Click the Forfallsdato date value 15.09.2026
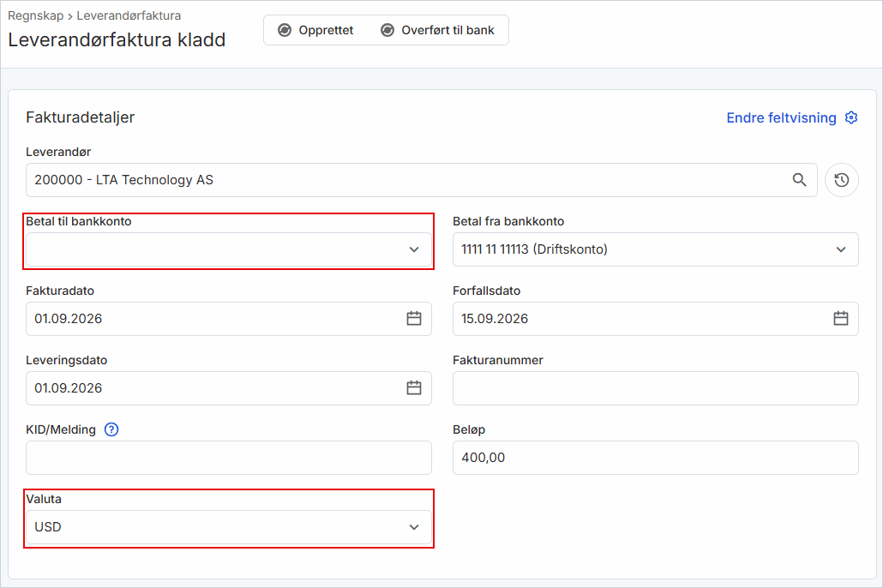The image size is (883, 588). pos(495,319)
